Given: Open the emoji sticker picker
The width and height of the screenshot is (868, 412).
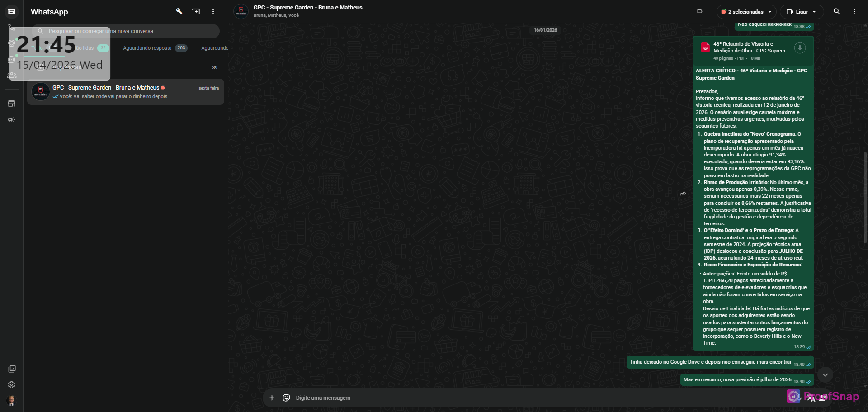Looking at the screenshot, I should 286,398.
